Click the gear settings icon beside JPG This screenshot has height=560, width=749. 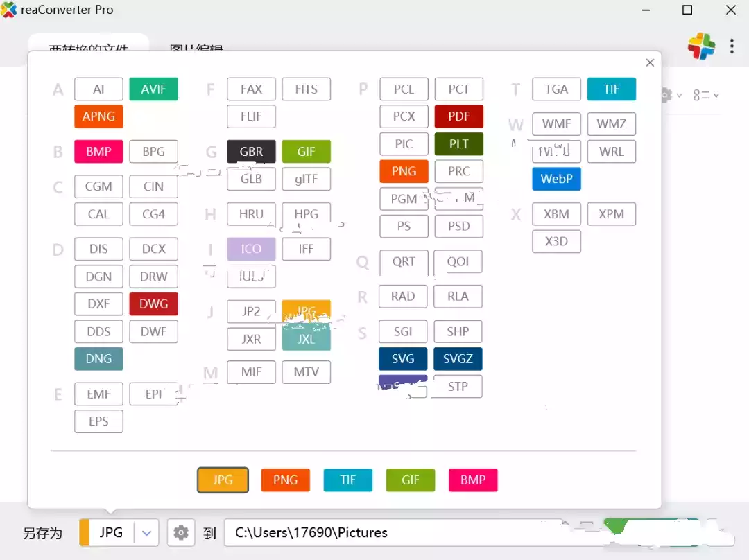point(181,532)
